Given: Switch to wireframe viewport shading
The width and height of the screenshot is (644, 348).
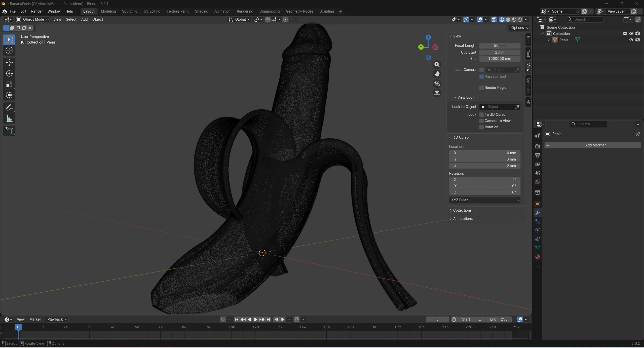Looking at the screenshot, I should click(502, 20).
